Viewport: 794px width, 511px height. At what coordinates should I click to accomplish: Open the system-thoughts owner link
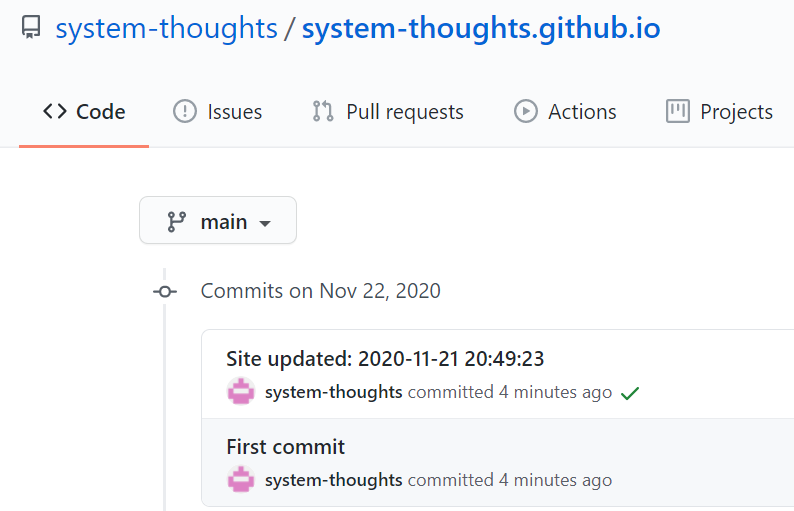coord(167,28)
